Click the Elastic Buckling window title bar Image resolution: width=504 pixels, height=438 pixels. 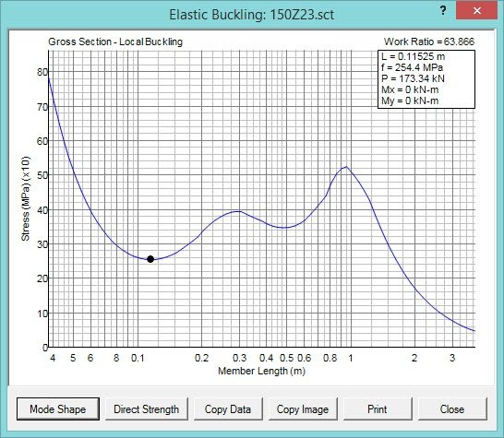pos(252,15)
